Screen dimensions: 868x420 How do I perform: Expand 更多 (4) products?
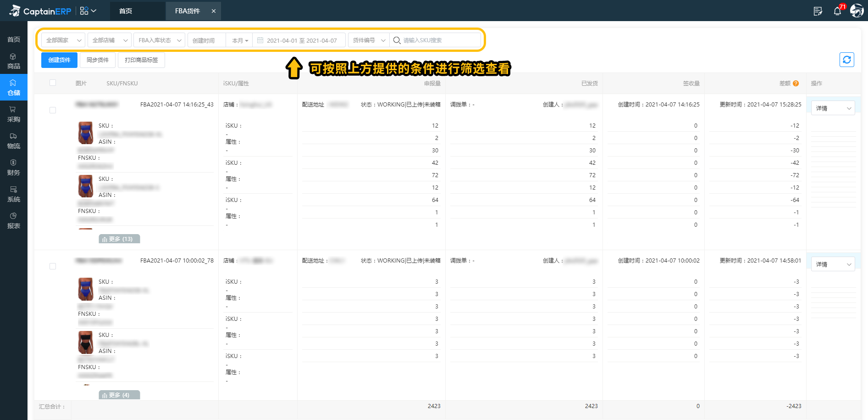click(x=119, y=395)
